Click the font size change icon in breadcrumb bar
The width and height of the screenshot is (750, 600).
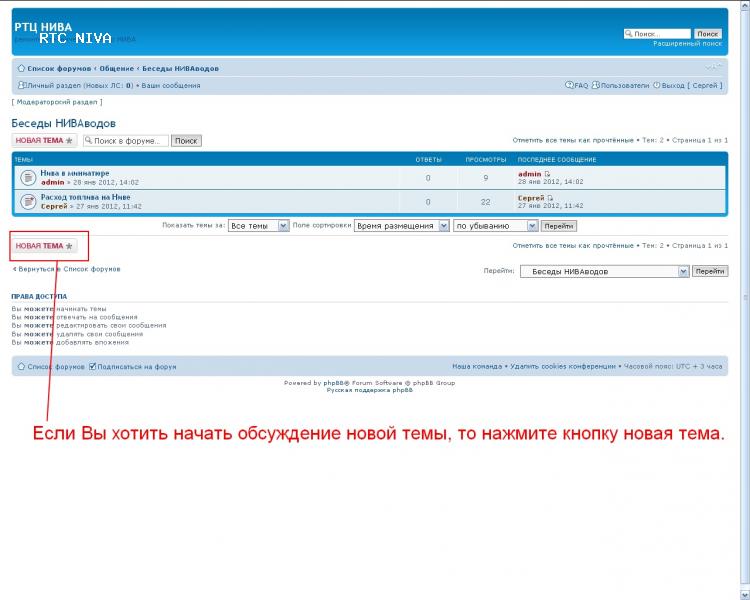(x=713, y=67)
